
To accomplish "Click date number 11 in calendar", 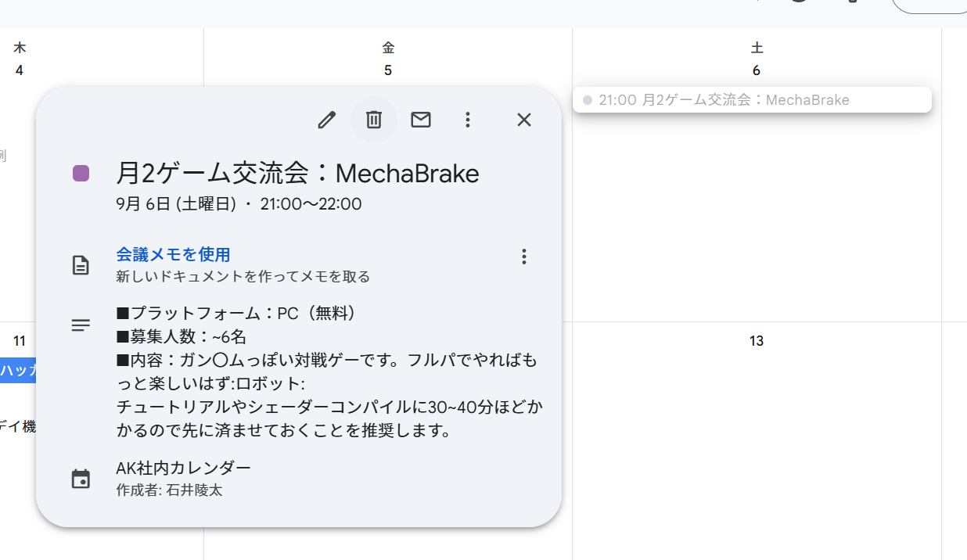I will click(x=20, y=341).
